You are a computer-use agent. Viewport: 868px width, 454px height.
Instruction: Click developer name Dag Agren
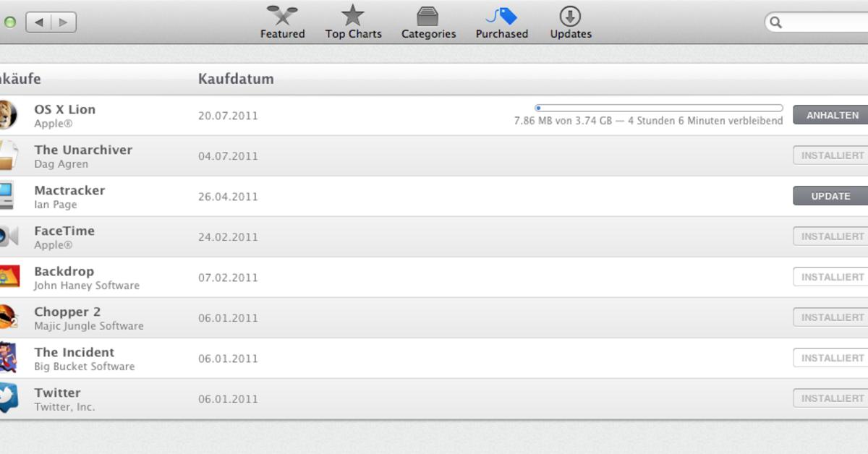[61, 164]
